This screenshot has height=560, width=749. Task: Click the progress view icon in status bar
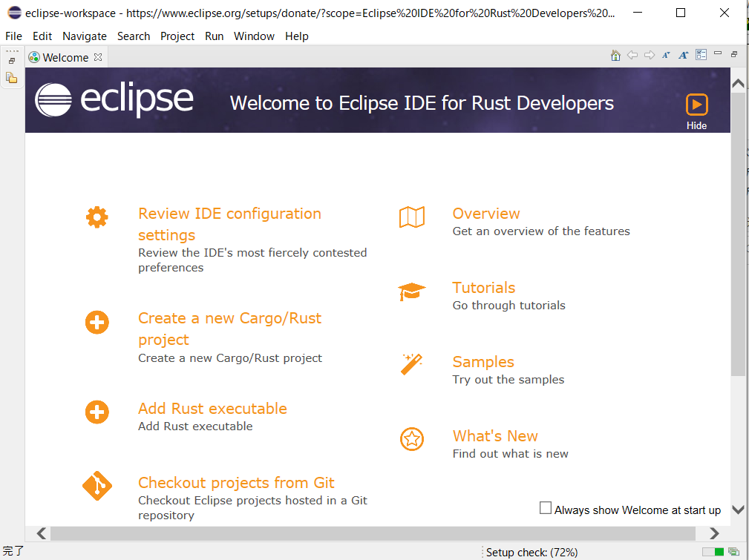733,552
